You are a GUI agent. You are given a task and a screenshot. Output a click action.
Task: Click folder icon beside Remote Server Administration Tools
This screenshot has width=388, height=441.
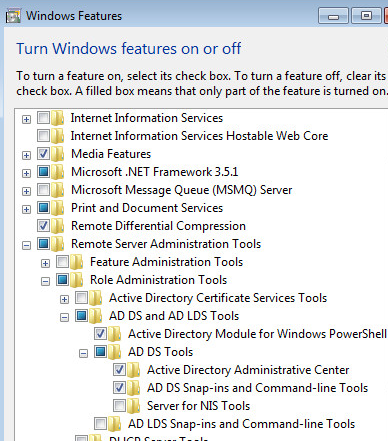(x=58, y=244)
